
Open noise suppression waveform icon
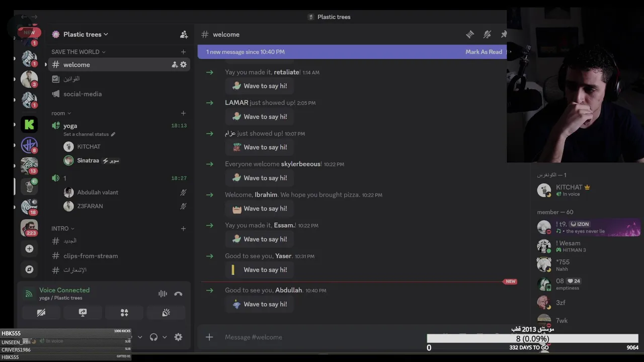[163, 294]
